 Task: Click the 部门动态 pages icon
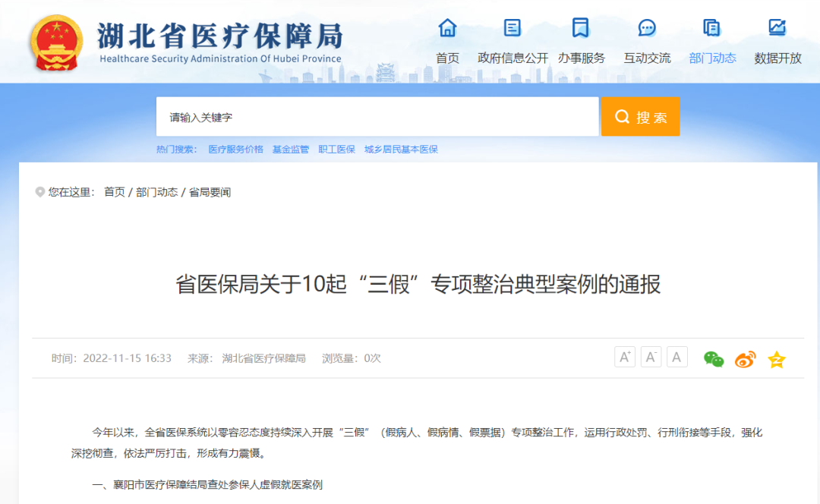pos(712,27)
